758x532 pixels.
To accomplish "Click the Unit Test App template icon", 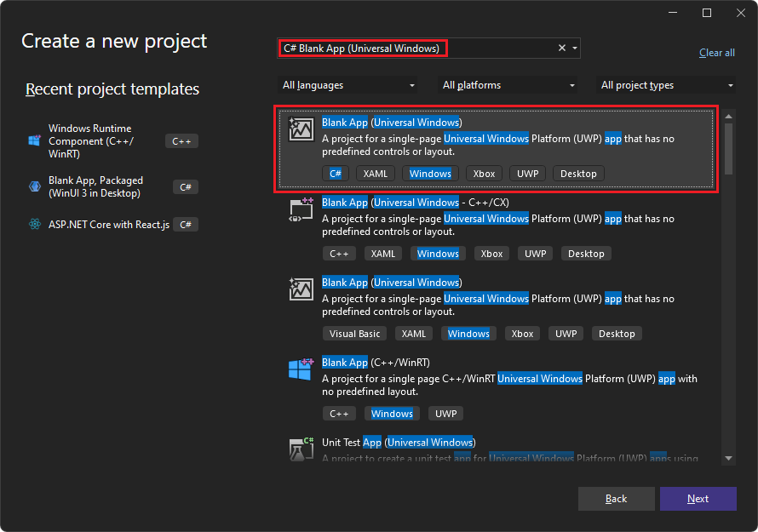I will [301, 449].
